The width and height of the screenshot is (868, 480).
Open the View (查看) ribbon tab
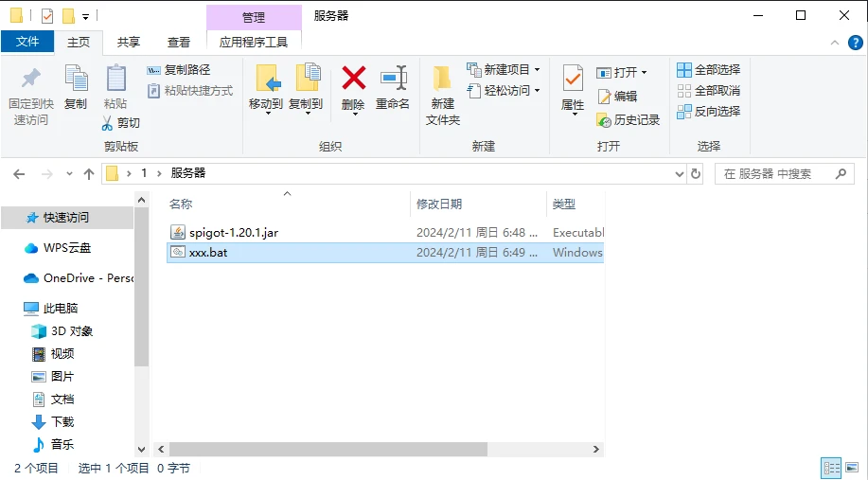coord(179,42)
